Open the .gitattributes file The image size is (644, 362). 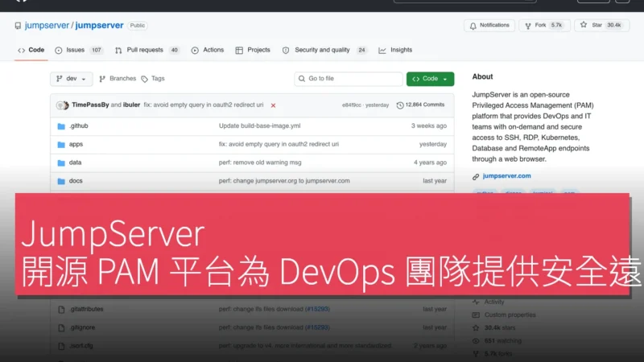coord(87,309)
